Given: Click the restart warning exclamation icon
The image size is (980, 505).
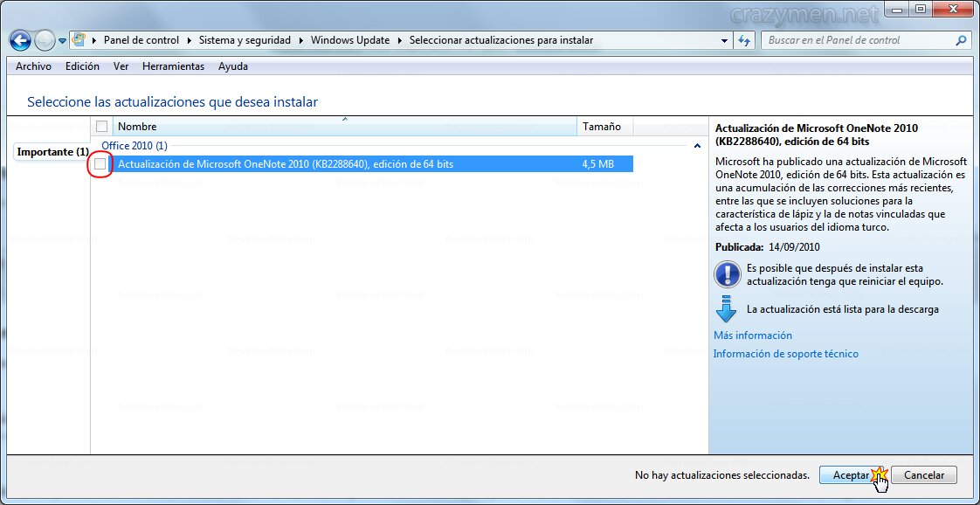Looking at the screenshot, I should point(726,273).
